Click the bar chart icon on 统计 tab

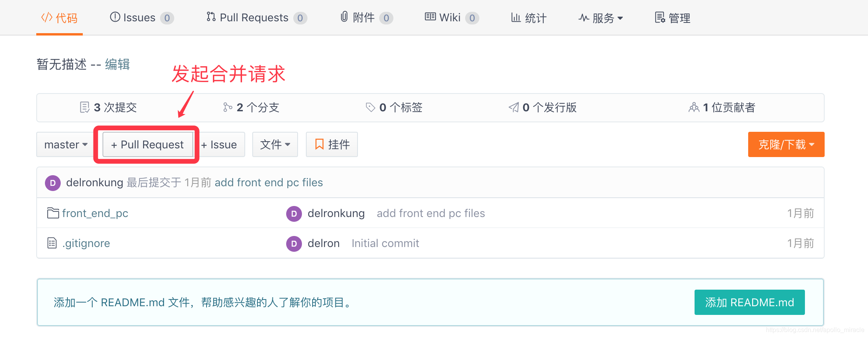point(516,17)
